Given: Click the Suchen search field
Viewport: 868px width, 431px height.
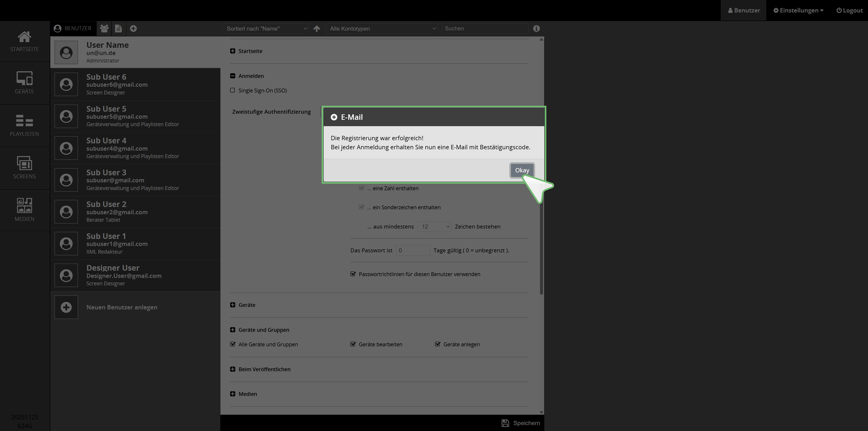Looking at the screenshot, I should pos(484,28).
